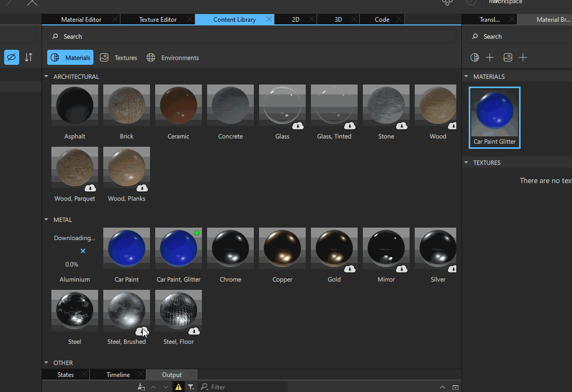Click the download cloud icon on Gold
This screenshot has height=392, width=572.
pos(350,269)
